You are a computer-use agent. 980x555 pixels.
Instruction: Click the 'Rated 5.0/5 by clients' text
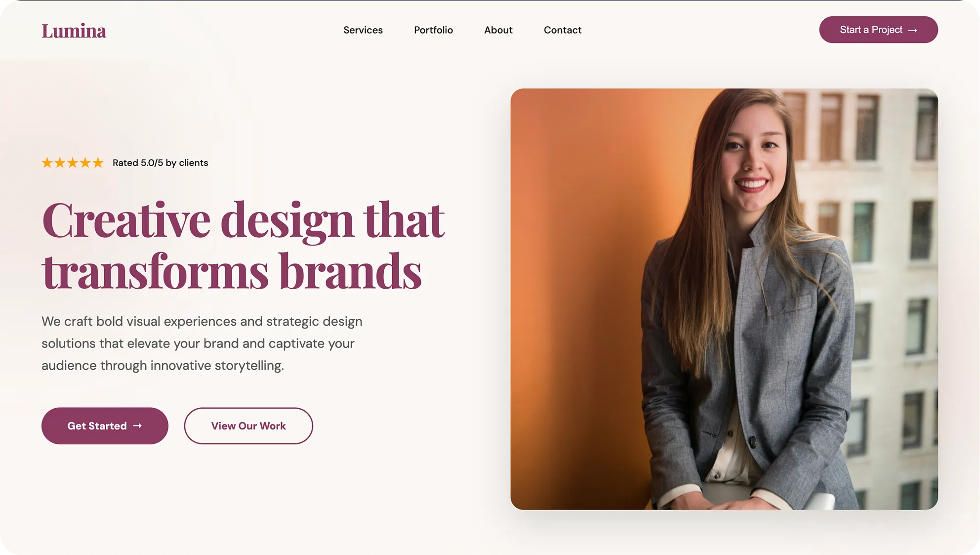coord(161,163)
